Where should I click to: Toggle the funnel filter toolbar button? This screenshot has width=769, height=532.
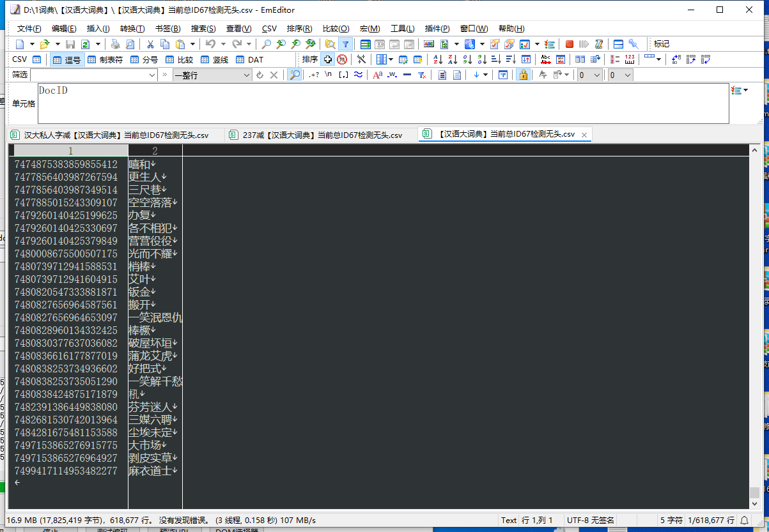(x=345, y=44)
